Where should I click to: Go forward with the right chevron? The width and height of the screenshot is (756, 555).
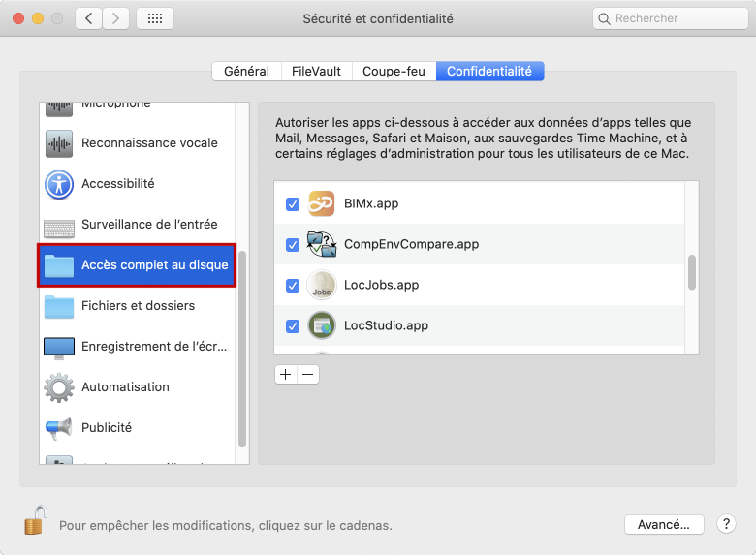click(115, 18)
